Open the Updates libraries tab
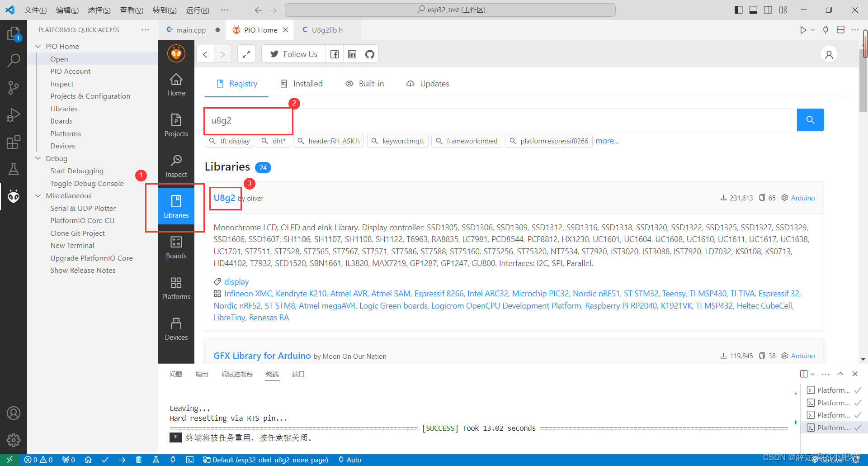This screenshot has width=868, height=466. [x=428, y=84]
